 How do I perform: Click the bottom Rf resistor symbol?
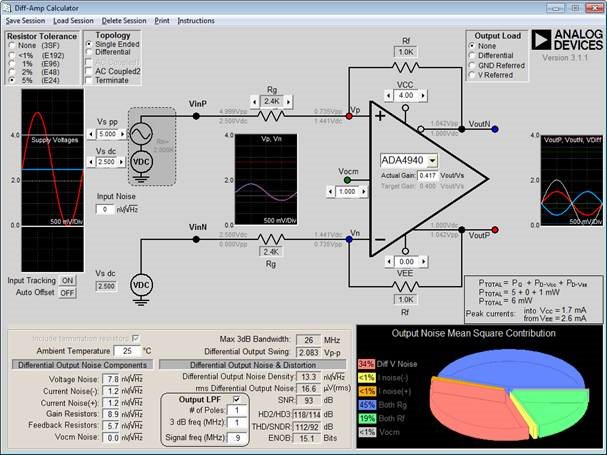(405, 287)
